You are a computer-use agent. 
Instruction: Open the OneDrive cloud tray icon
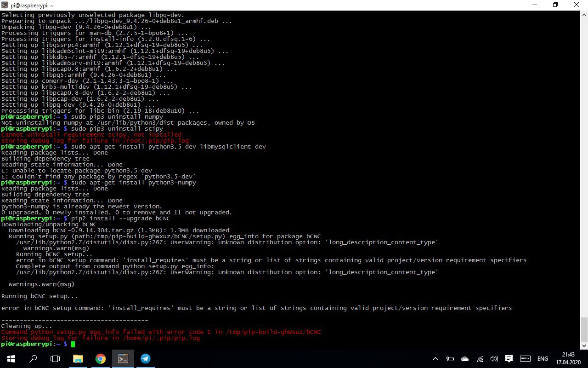coord(465,359)
